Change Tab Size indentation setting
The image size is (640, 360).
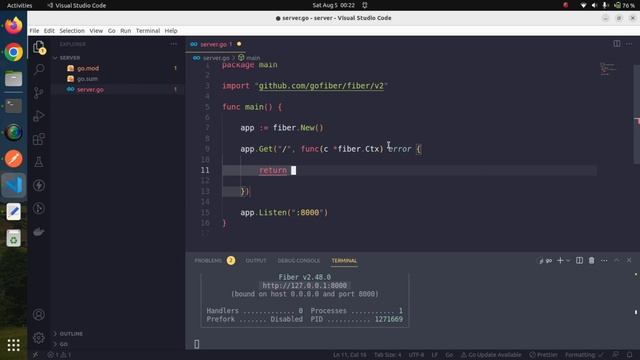[x=388, y=355]
